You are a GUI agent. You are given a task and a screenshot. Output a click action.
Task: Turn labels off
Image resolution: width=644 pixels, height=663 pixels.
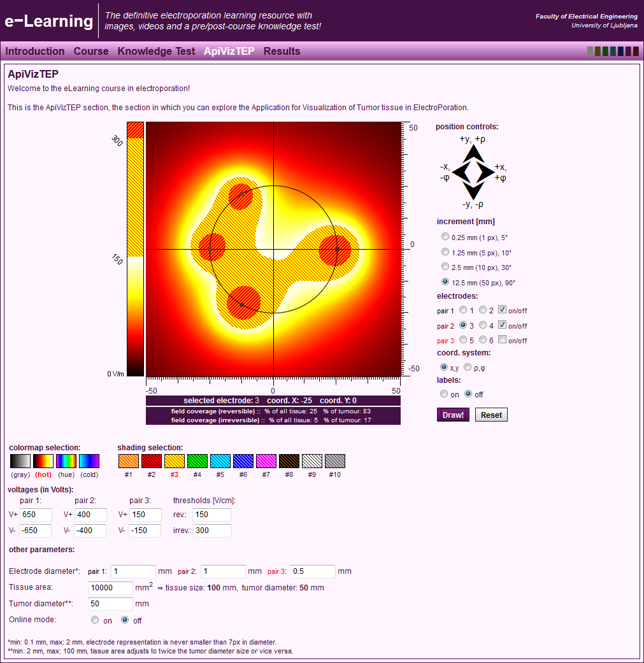[468, 394]
